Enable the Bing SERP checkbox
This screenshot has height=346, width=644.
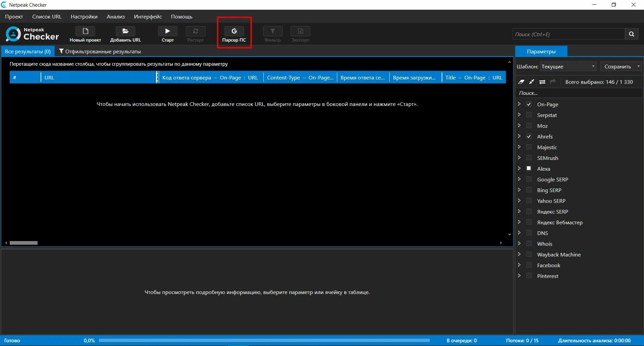pyautogui.click(x=529, y=190)
